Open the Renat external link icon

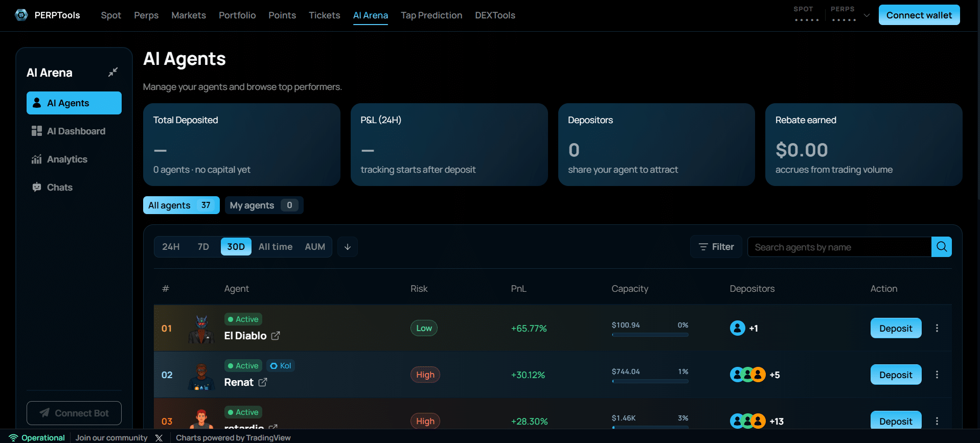263,382
